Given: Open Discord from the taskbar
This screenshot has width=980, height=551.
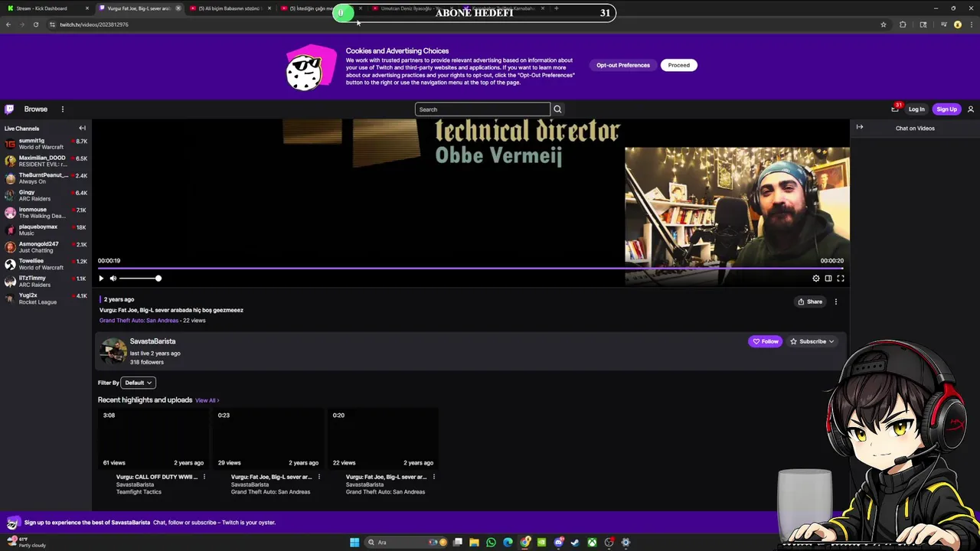Looking at the screenshot, I should [559, 543].
